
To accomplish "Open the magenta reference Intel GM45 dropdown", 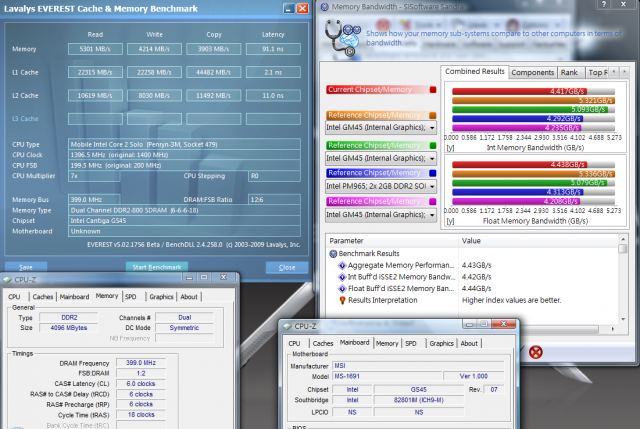I will tap(380, 215).
